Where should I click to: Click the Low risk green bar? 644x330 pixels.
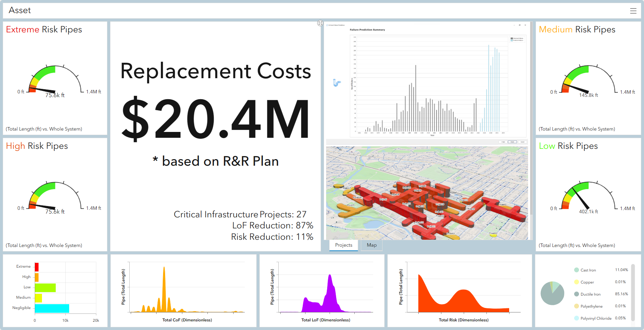point(45,288)
